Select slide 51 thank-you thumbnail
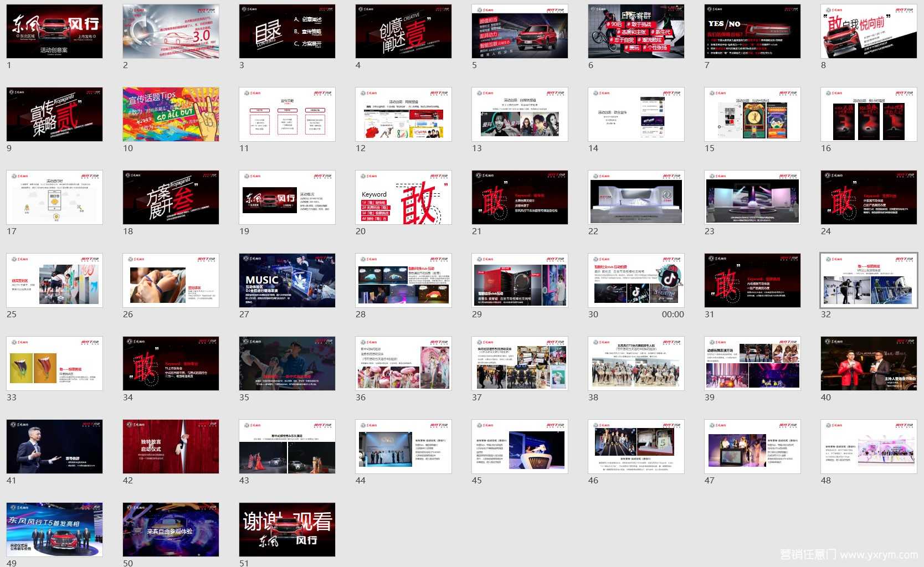Viewport: 924px width, 567px height. click(287, 529)
